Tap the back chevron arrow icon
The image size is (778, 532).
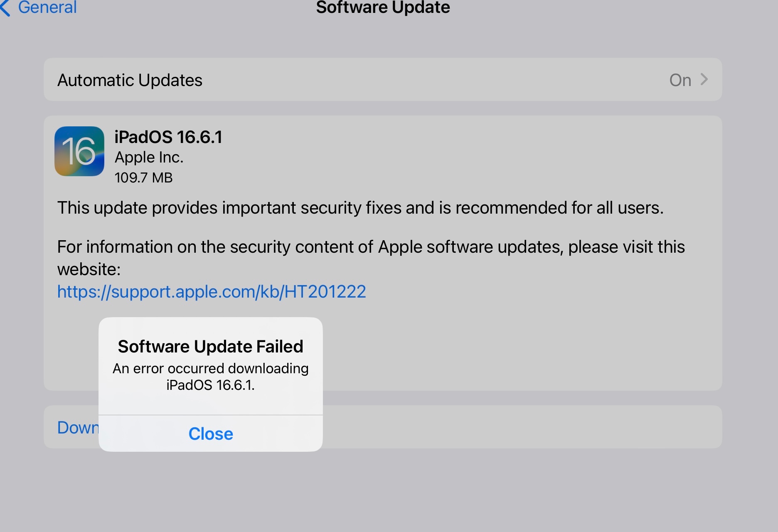pyautogui.click(x=5, y=8)
